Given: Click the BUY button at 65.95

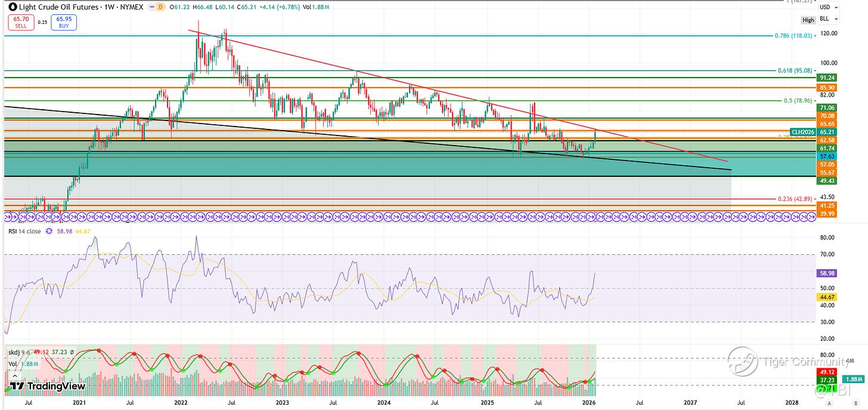Looking at the screenshot, I should point(65,23).
